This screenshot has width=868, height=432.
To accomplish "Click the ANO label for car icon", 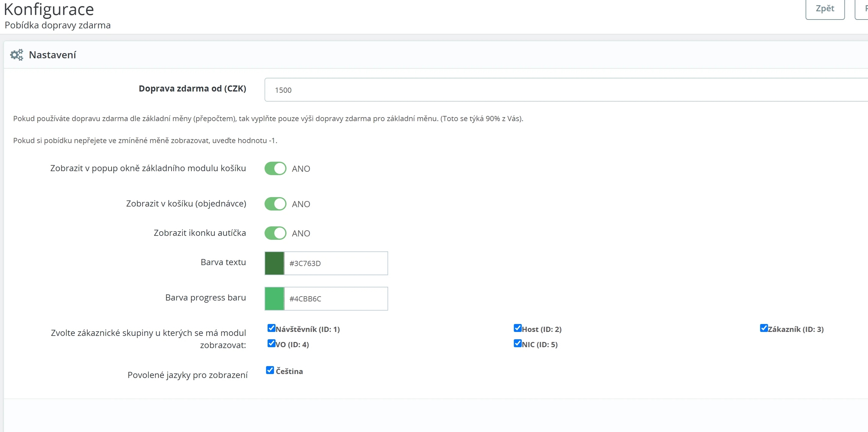I will click(301, 233).
